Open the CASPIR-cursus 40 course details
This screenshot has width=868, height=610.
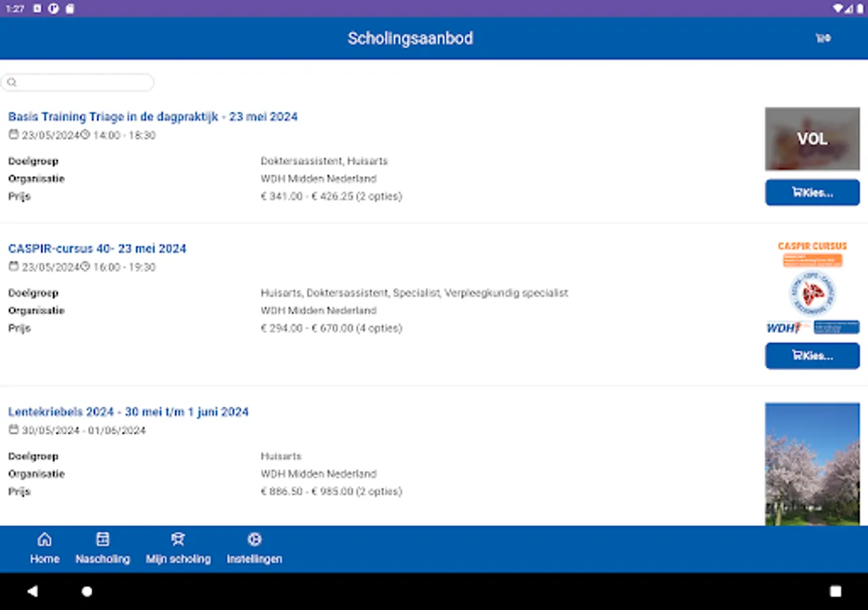click(97, 249)
